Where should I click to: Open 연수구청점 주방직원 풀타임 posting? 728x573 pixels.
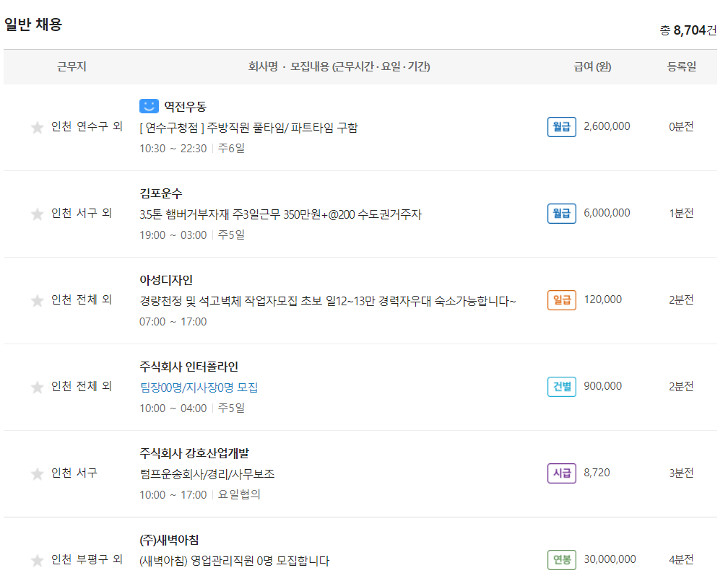point(248,128)
